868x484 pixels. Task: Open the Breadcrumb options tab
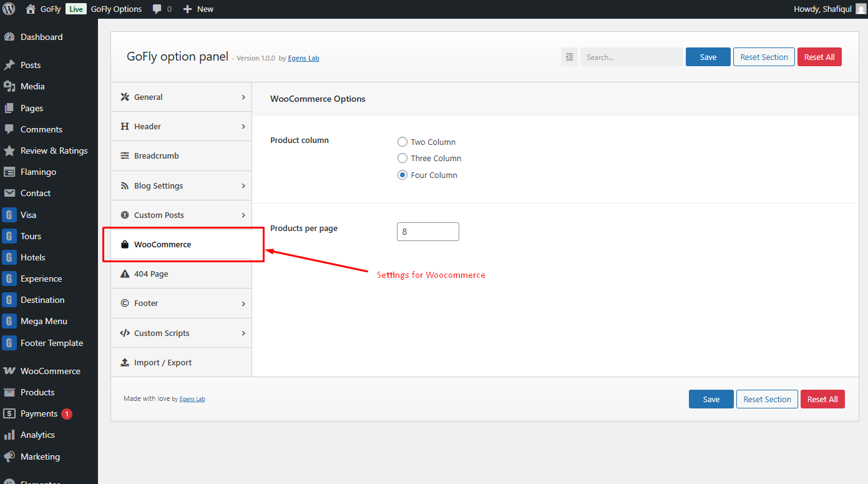click(182, 156)
